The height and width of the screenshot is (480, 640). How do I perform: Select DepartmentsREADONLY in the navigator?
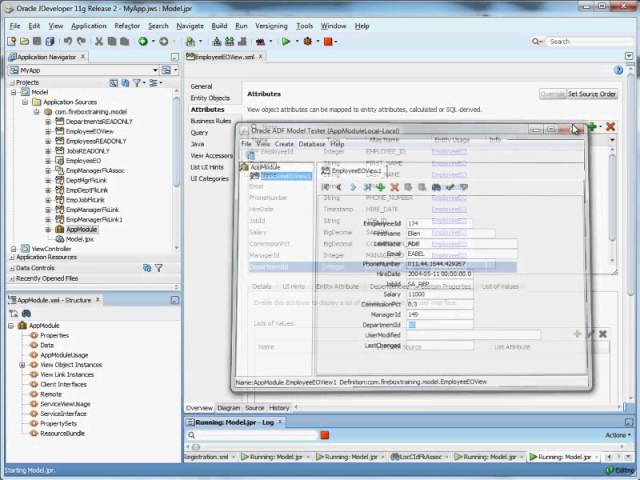pyautogui.click(x=99, y=122)
